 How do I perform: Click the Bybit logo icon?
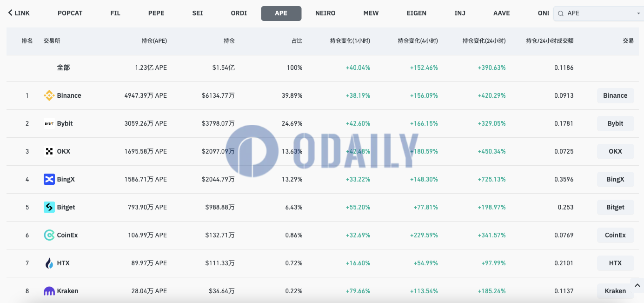pyautogui.click(x=49, y=123)
